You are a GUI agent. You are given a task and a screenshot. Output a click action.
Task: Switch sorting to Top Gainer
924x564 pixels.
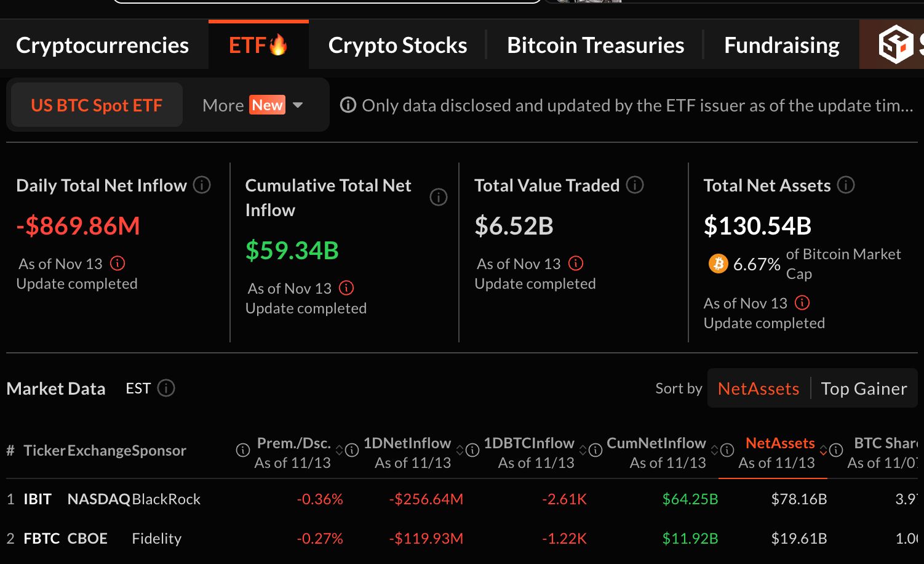864,388
